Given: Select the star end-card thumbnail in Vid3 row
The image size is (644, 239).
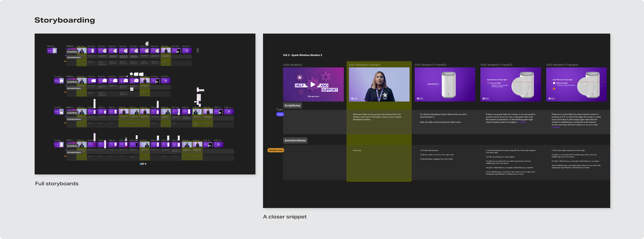Looking at the screenshot, I should 187,50.
